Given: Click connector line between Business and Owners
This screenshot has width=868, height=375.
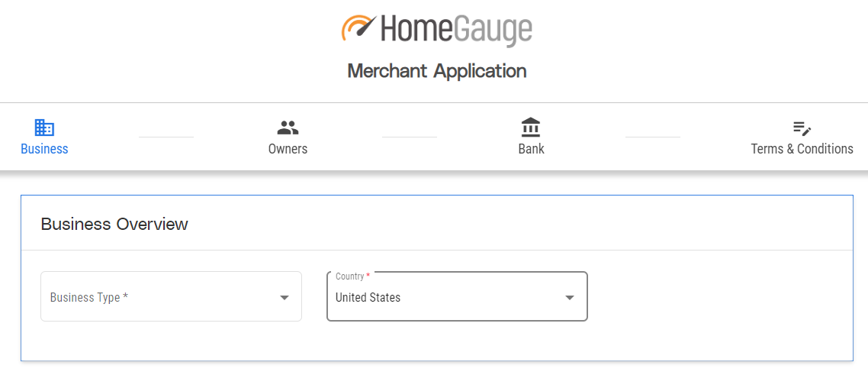Looking at the screenshot, I should click(x=166, y=137).
